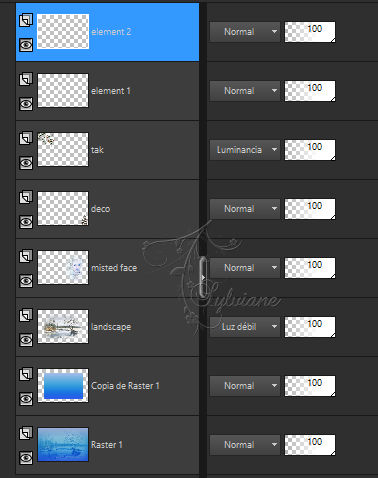Click the element 2 layer thumbnail
The height and width of the screenshot is (478, 378).
[x=63, y=32]
